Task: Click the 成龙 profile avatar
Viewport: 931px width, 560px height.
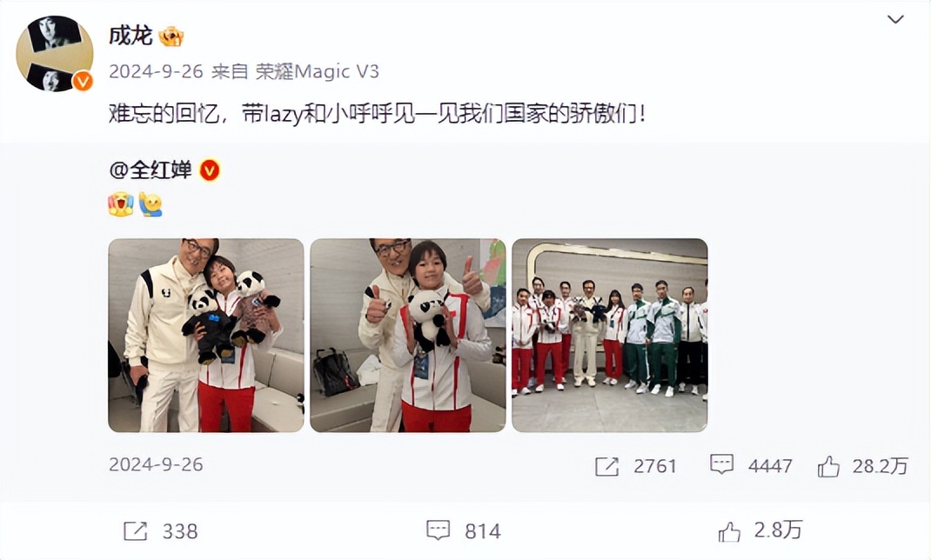Action: click(x=55, y=54)
